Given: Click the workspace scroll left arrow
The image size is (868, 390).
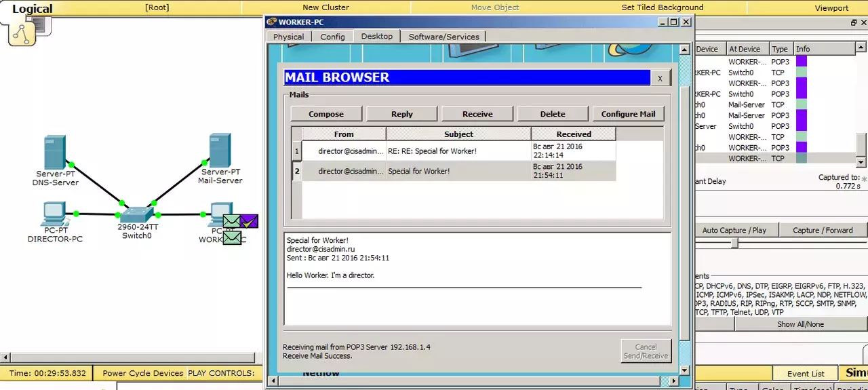Looking at the screenshot, I should tap(5, 357).
